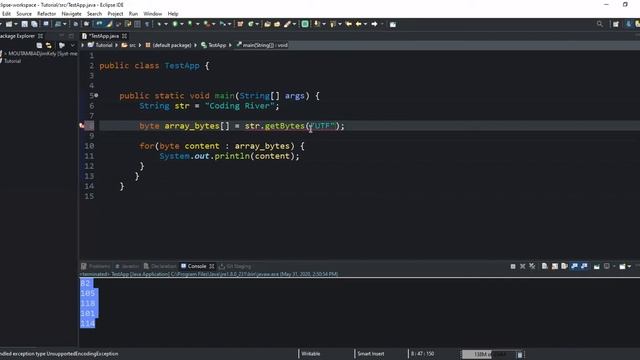Open the Navigate menu
The image size is (640, 360).
tap(71, 14)
